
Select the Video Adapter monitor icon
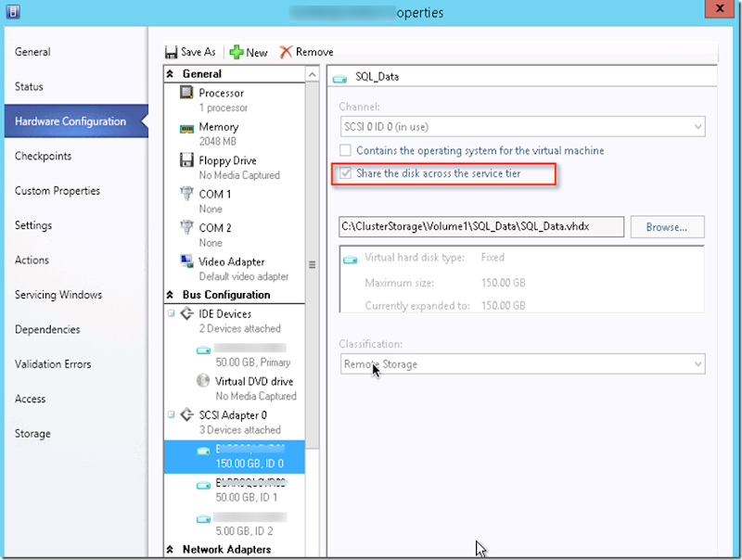coord(186,261)
